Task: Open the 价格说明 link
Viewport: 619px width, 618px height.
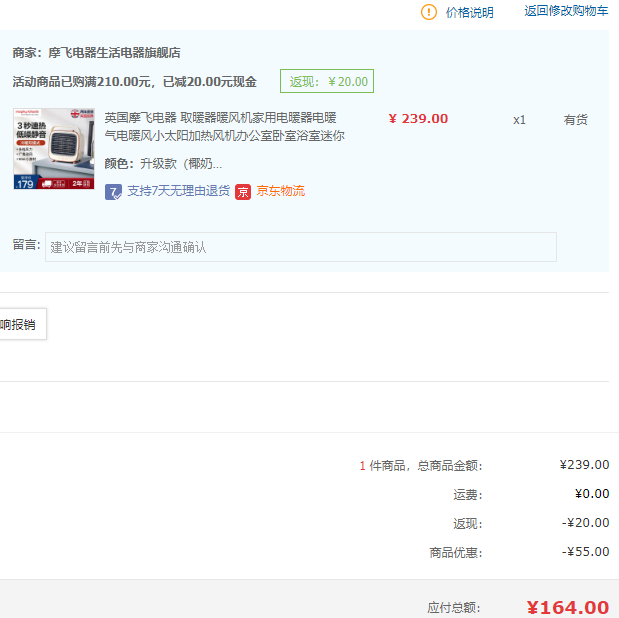Action: pos(469,12)
